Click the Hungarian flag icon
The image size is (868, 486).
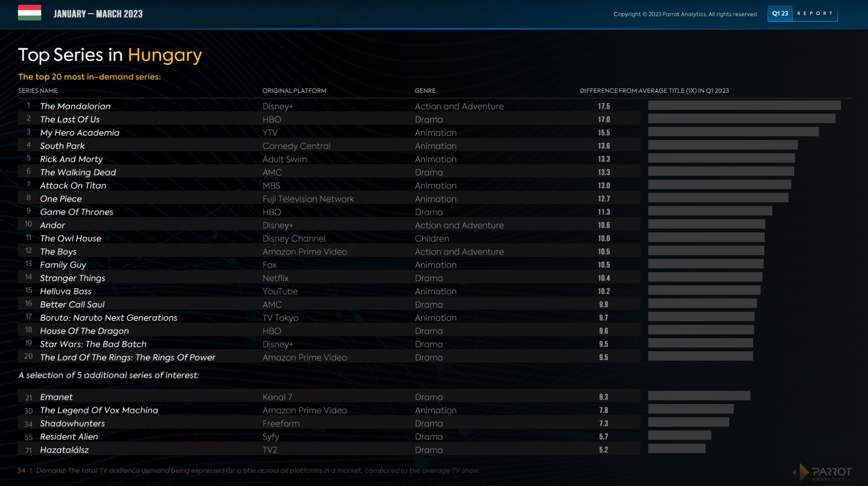(29, 13)
